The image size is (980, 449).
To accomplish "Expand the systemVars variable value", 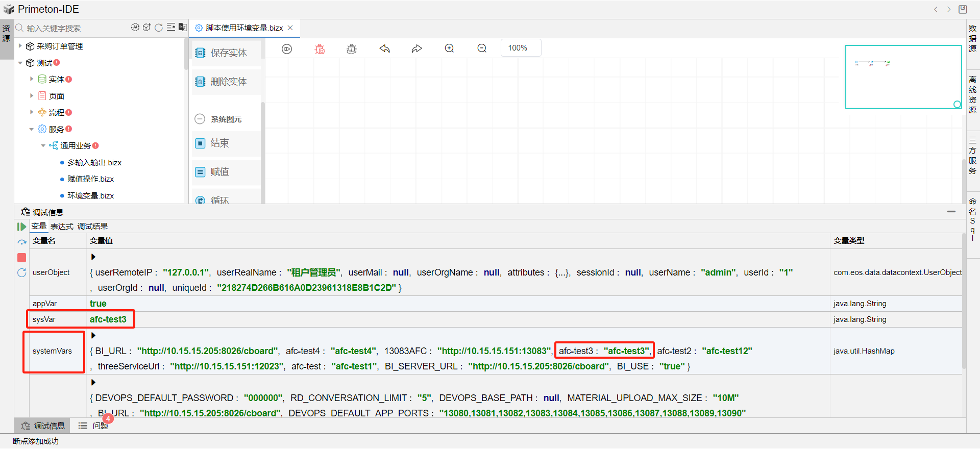I will click(93, 335).
